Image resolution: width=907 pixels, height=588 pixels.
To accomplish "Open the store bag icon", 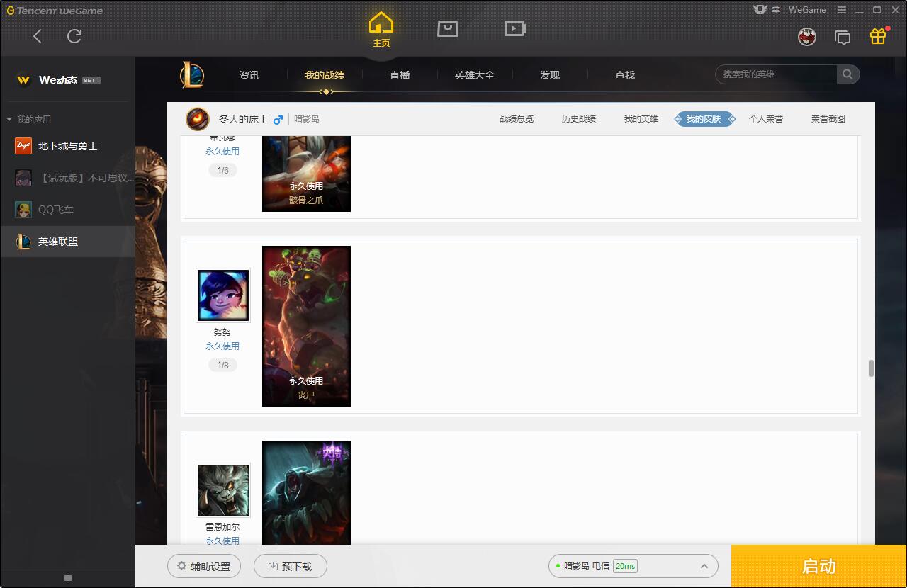I will pos(448,28).
